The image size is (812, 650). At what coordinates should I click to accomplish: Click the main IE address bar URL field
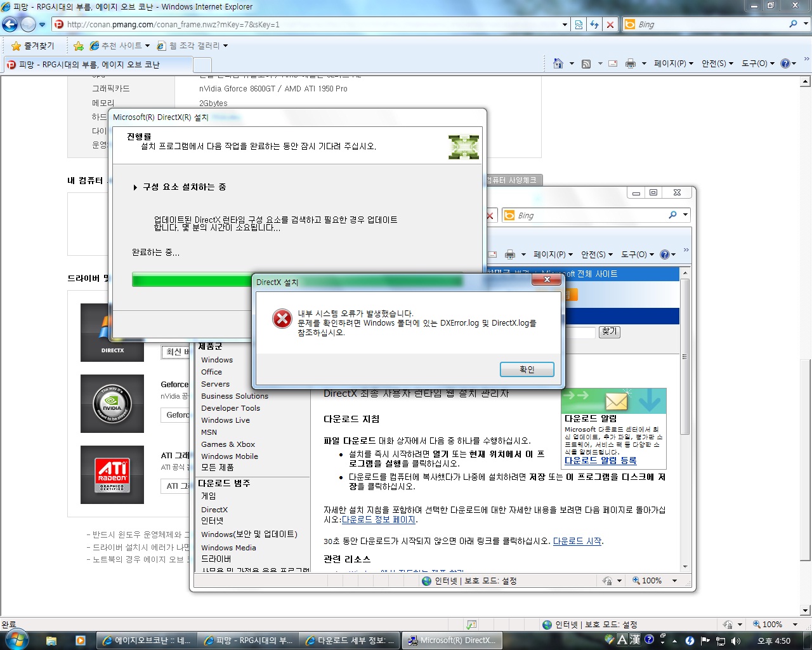(308, 25)
